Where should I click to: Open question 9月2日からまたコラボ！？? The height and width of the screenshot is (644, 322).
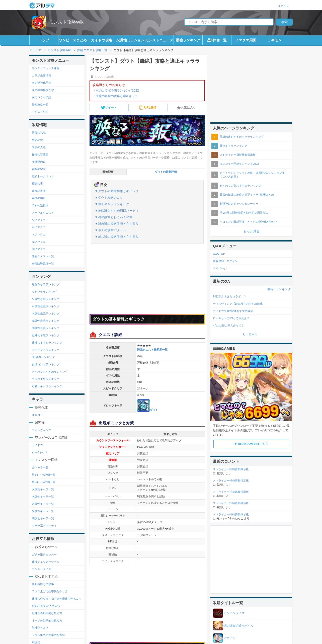click(229, 296)
